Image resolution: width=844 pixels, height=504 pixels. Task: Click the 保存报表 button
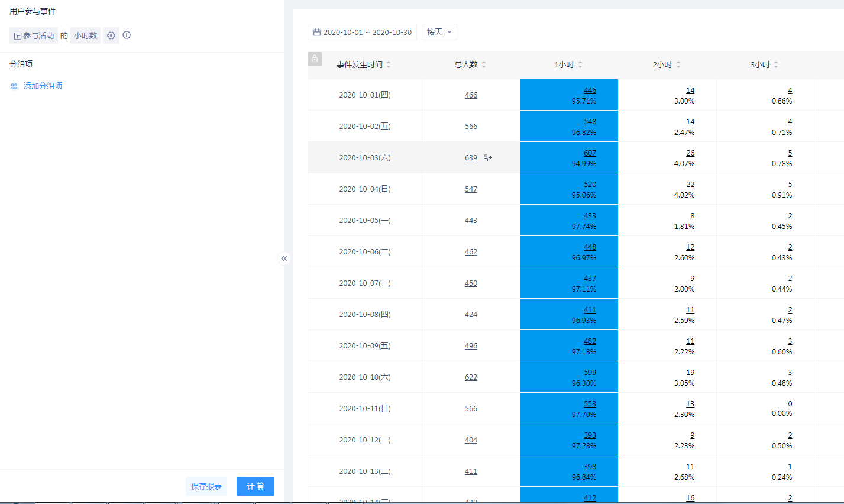pyautogui.click(x=206, y=486)
